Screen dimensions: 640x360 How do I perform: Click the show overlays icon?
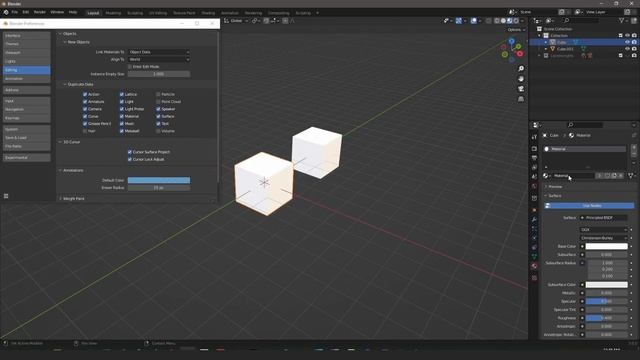[473, 21]
